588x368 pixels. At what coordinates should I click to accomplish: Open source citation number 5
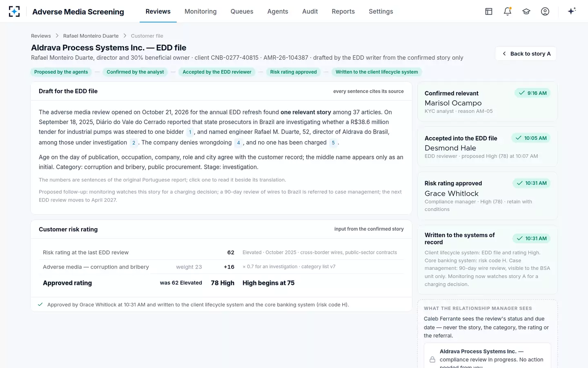[x=333, y=143]
